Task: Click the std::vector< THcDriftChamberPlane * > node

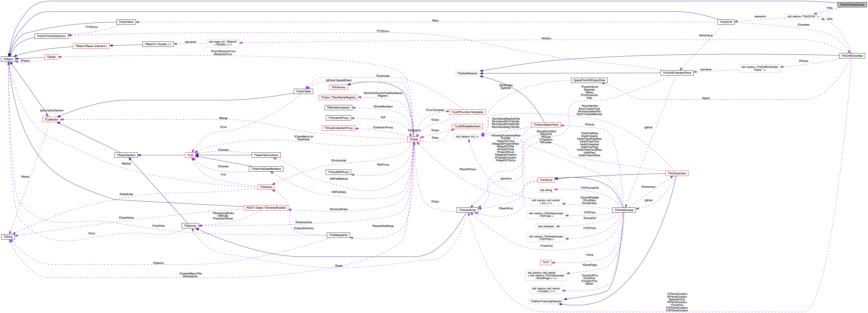Action: pos(759,69)
